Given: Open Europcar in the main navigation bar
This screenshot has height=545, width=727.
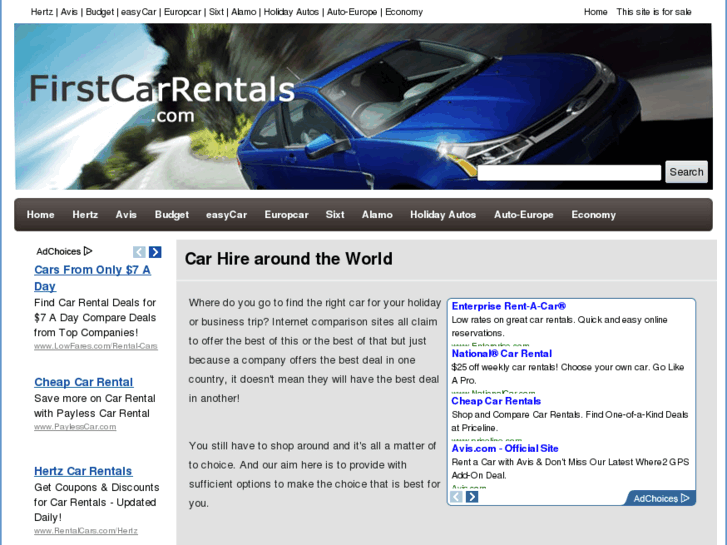Looking at the screenshot, I should click(x=286, y=215).
